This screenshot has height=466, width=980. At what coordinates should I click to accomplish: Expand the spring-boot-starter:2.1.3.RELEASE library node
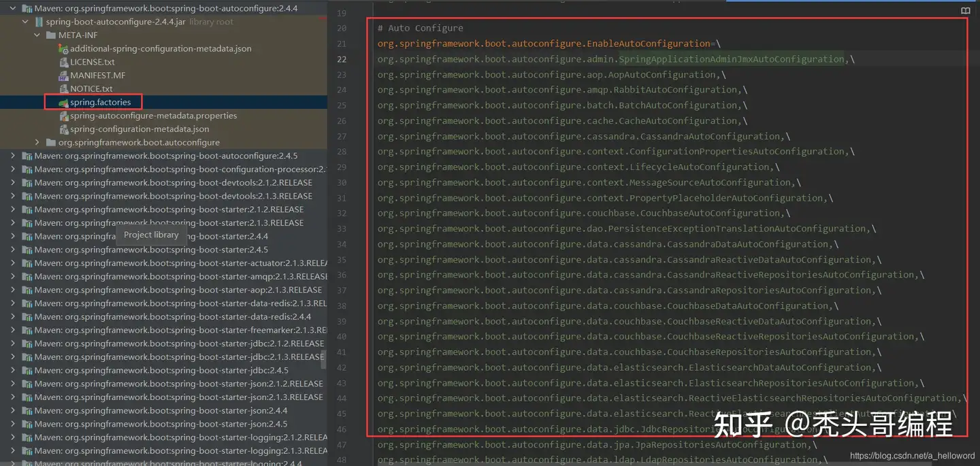coord(13,223)
